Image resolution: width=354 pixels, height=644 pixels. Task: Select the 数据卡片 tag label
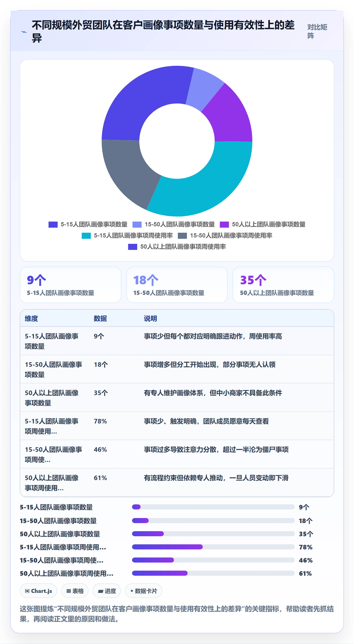(146, 591)
